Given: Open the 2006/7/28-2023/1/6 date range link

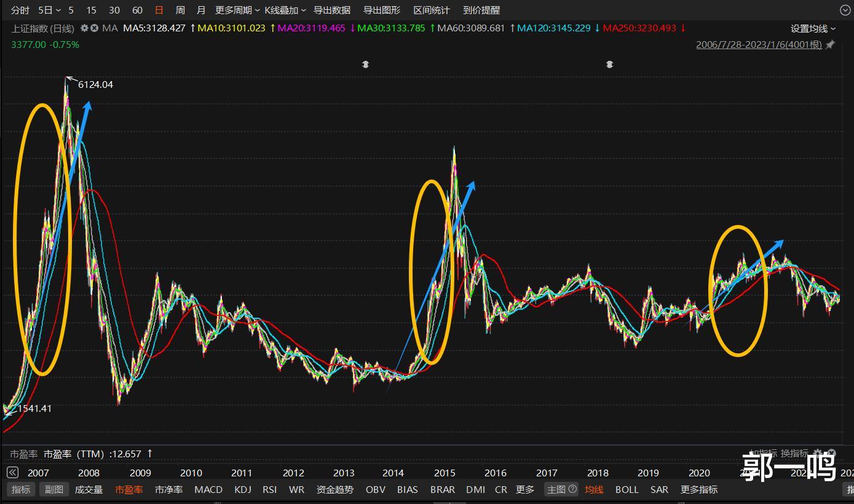Looking at the screenshot, I should 759,45.
